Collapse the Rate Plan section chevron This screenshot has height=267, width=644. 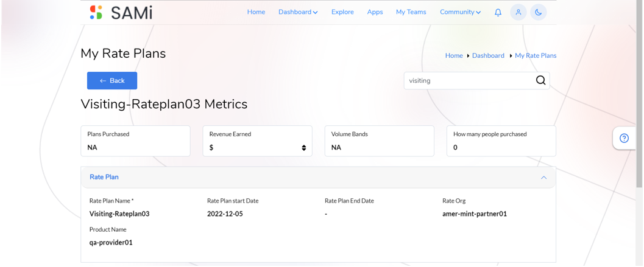click(x=544, y=178)
